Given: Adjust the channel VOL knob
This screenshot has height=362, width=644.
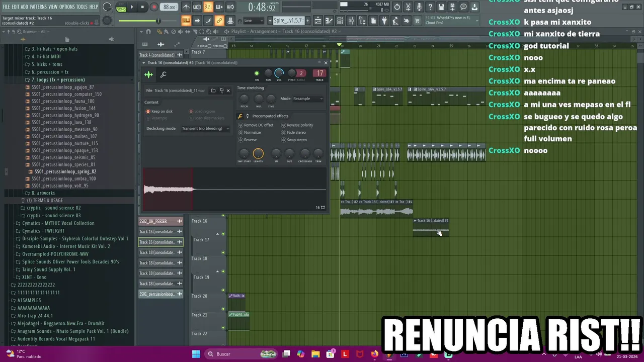Looking at the screenshot, I should 279,73.
